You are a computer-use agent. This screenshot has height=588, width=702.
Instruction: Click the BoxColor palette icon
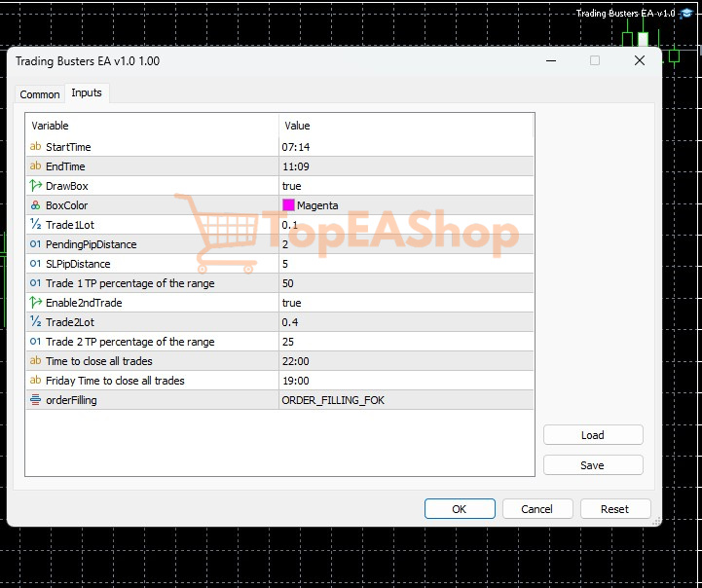pyautogui.click(x=36, y=205)
